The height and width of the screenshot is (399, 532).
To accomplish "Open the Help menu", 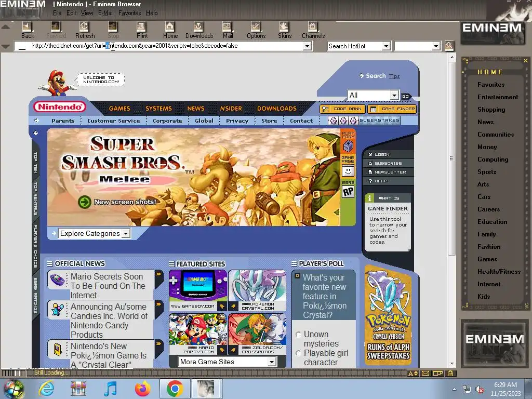I will click(x=152, y=13).
